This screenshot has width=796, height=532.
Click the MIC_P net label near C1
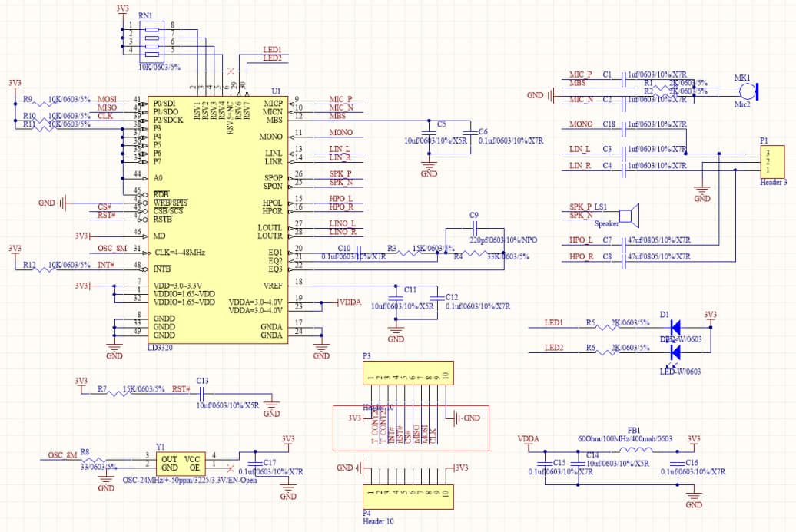pyautogui.click(x=580, y=75)
